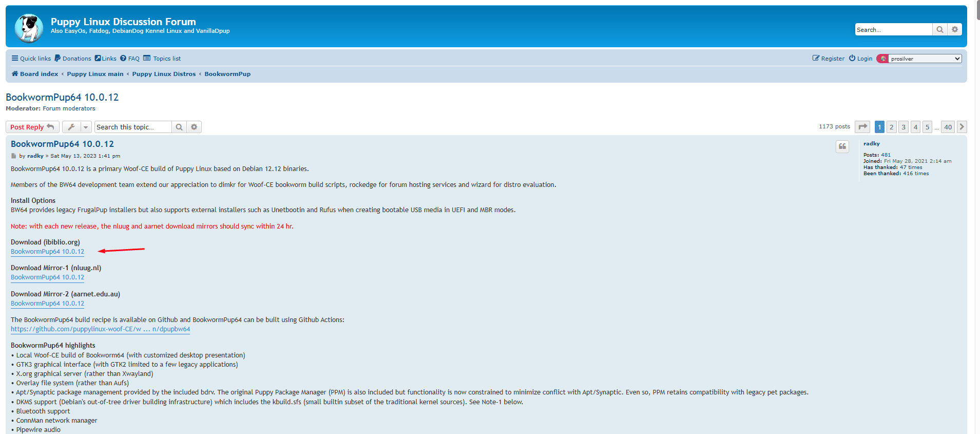Click the BookwormPup64 10.0.12 topic title

point(62,97)
